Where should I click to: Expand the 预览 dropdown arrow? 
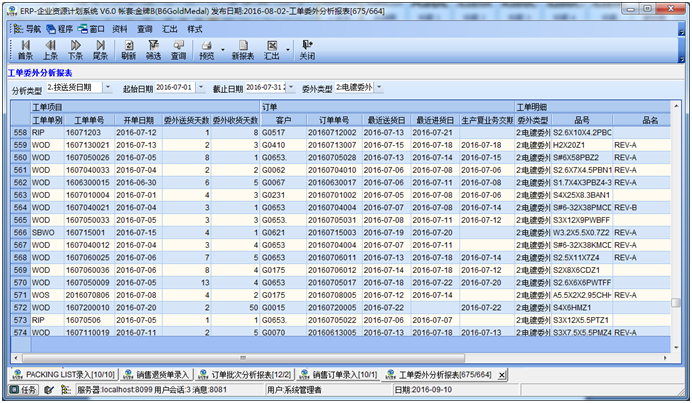point(223,50)
